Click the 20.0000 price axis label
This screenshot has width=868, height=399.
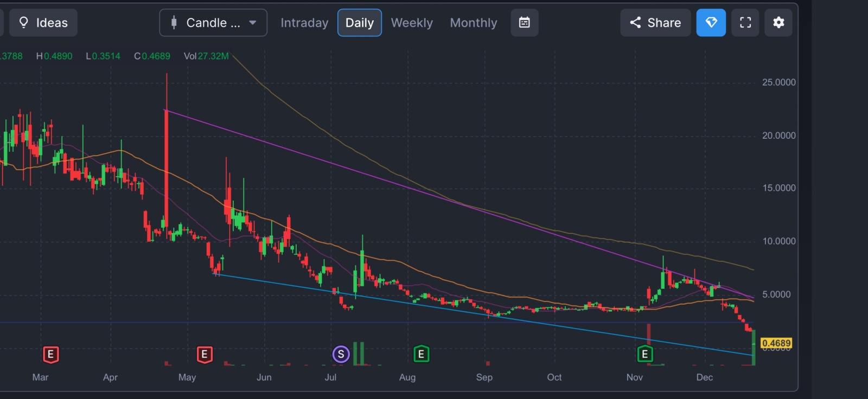(x=778, y=136)
